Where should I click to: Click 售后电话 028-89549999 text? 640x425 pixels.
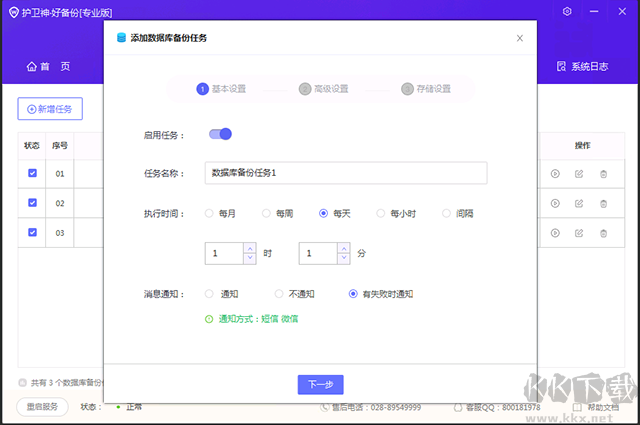tap(376, 407)
